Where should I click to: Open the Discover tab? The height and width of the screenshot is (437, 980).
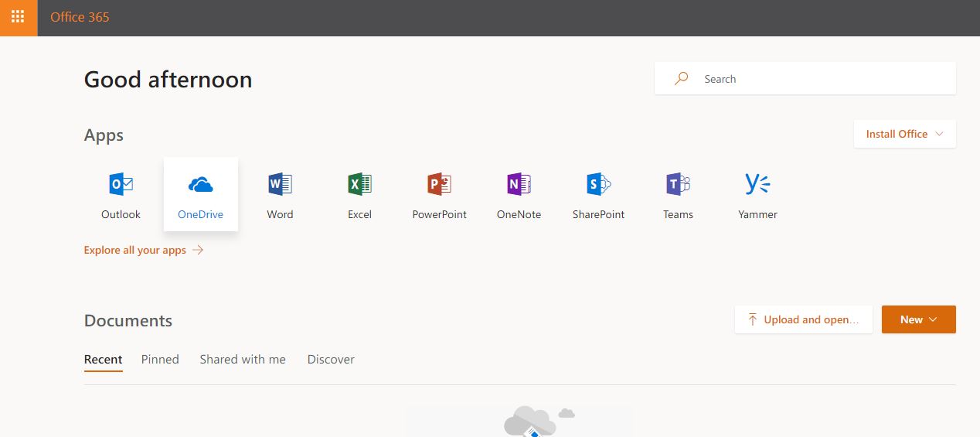[331, 360]
